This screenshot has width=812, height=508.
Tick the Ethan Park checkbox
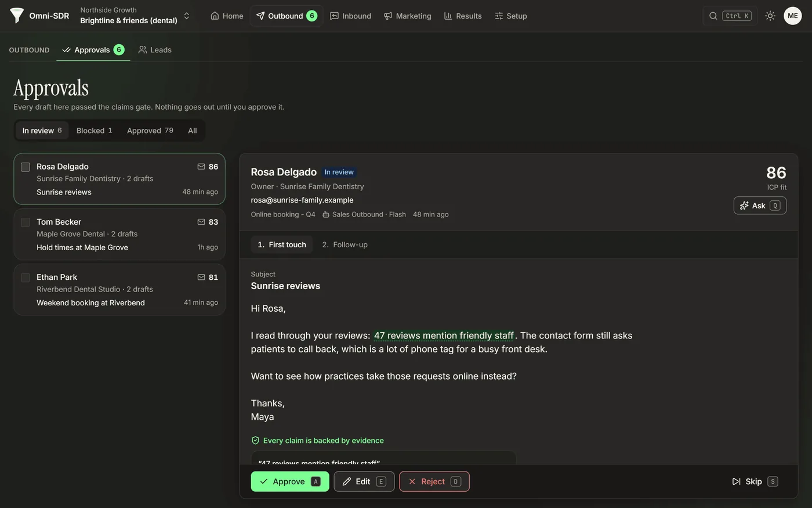click(x=26, y=278)
